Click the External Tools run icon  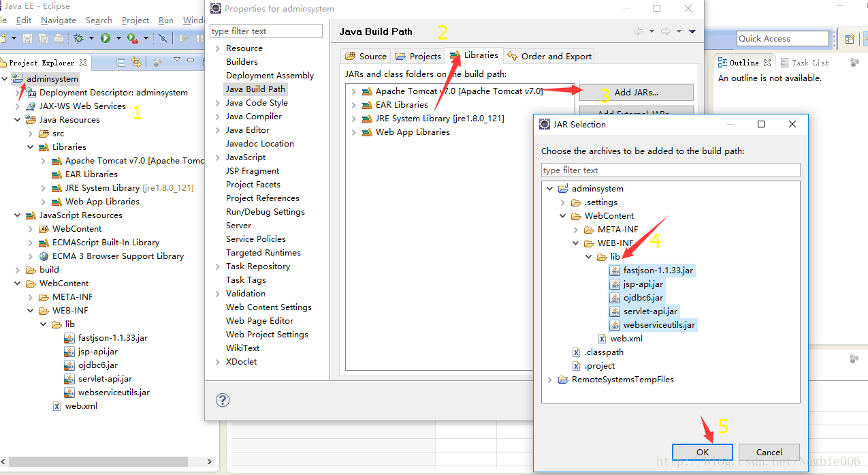coord(132,38)
